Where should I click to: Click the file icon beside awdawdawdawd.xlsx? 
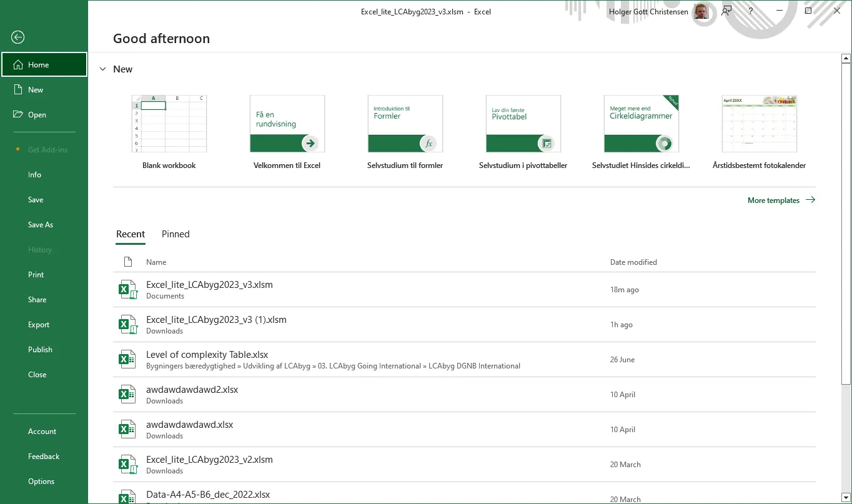127,430
